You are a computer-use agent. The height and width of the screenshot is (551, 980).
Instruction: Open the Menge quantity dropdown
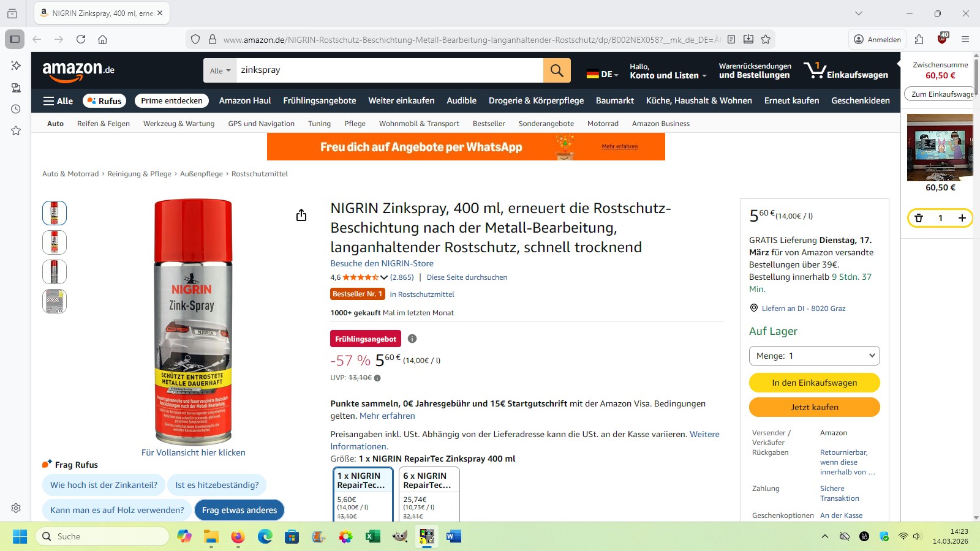(x=815, y=356)
